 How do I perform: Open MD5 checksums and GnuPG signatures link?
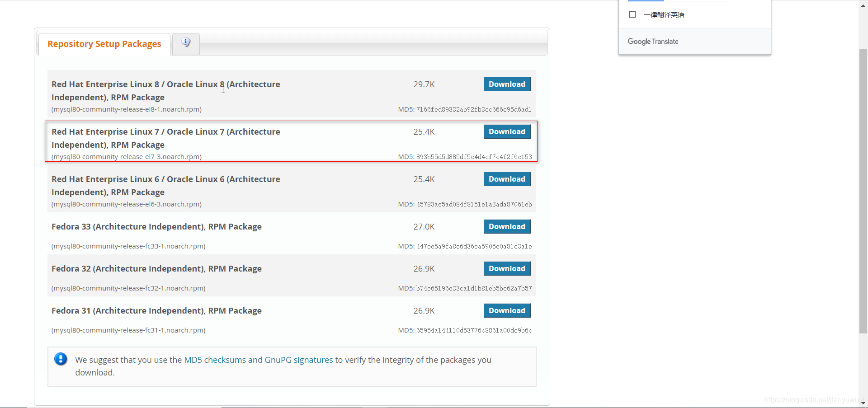[259, 360]
